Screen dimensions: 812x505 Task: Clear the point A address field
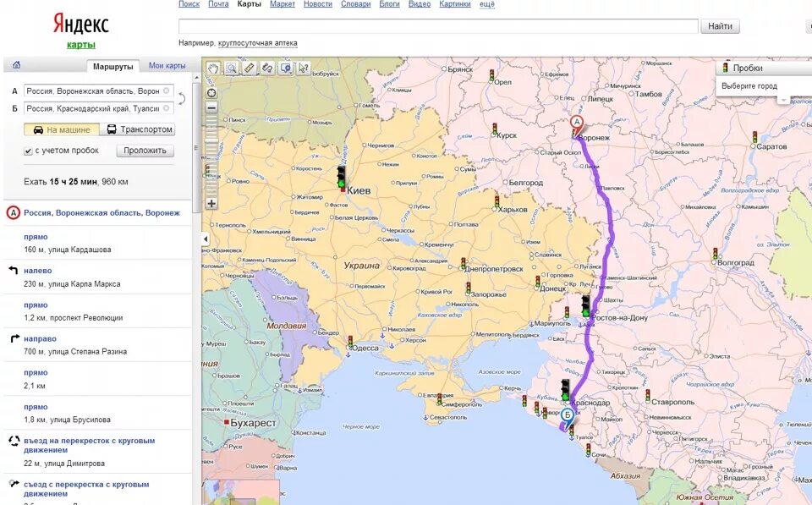pos(167,91)
